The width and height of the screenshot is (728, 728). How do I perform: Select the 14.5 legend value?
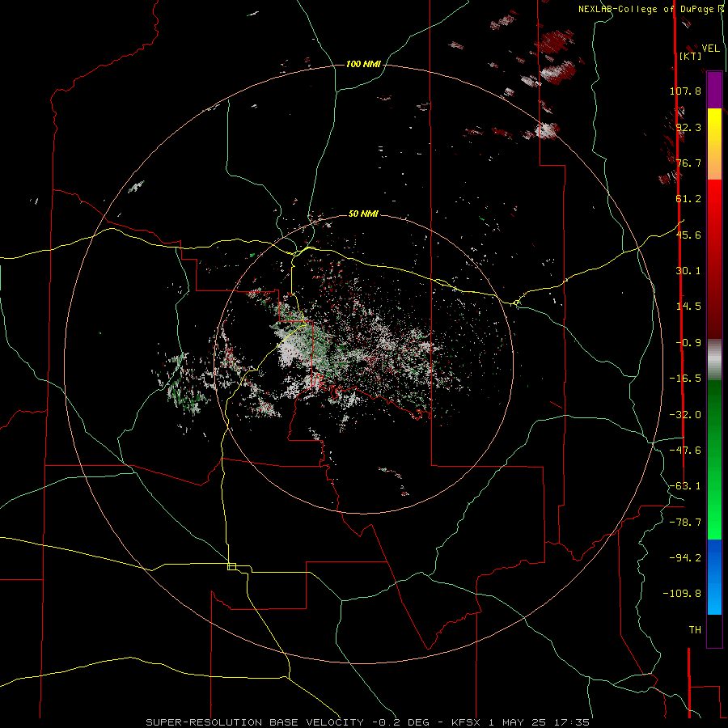[x=688, y=307]
